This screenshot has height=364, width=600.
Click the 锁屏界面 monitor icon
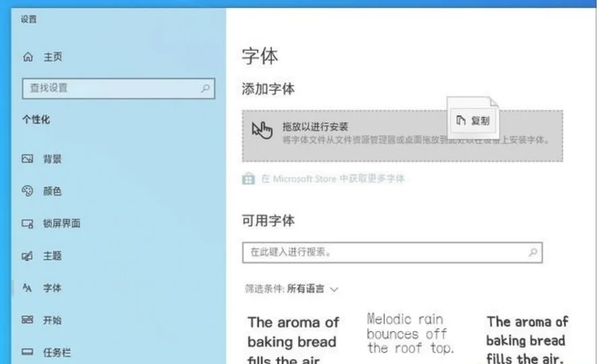click(27, 223)
